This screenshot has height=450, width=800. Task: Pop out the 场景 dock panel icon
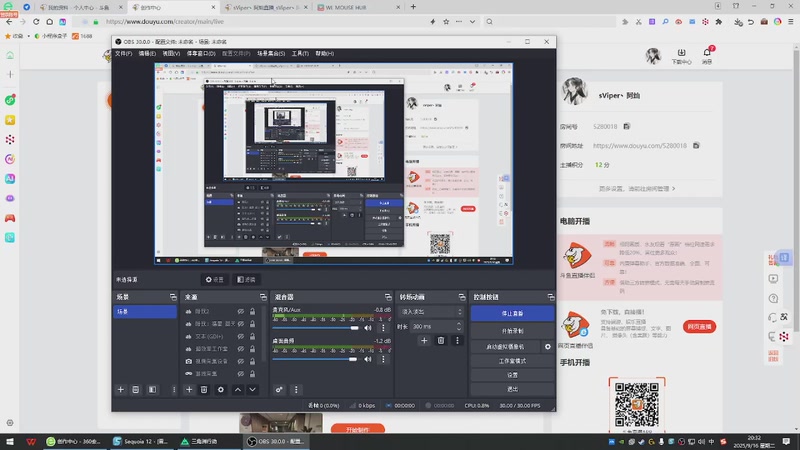173,297
